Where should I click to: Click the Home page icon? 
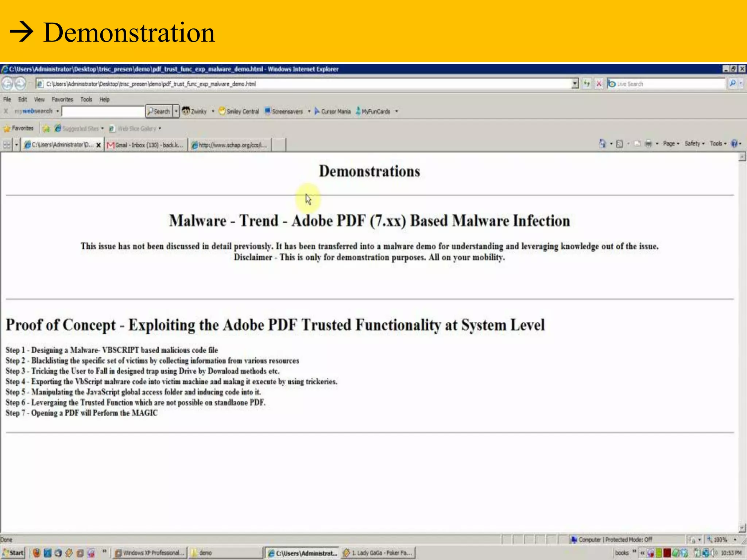602,144
